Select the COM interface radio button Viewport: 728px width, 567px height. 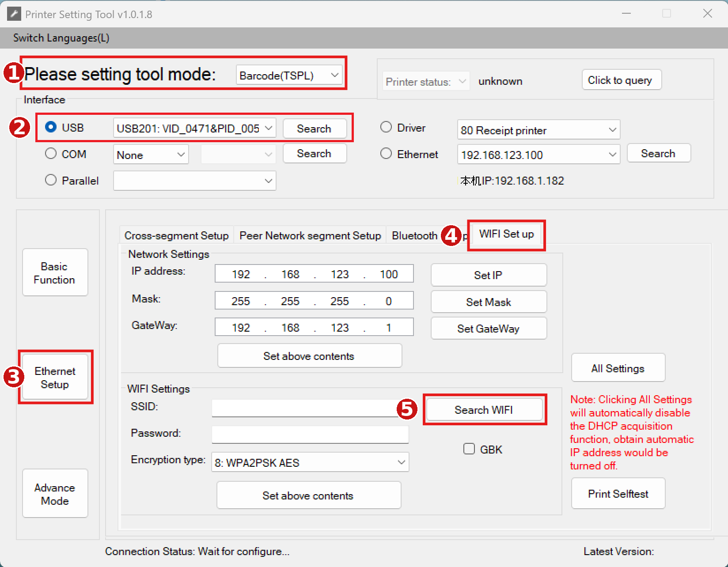click(x=51, y=154)
